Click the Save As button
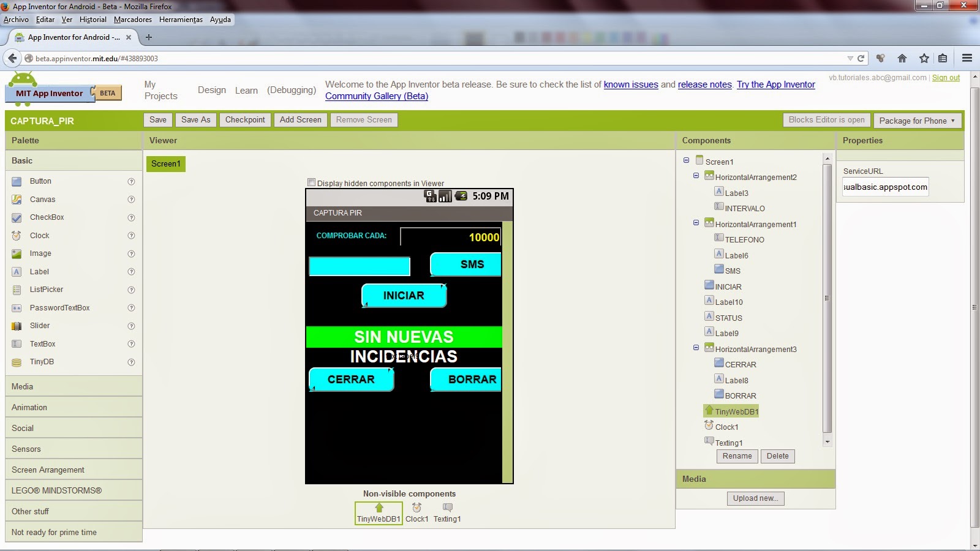Image resolution: width=980 pixels, height=551 pixels. tap(196, 120)
